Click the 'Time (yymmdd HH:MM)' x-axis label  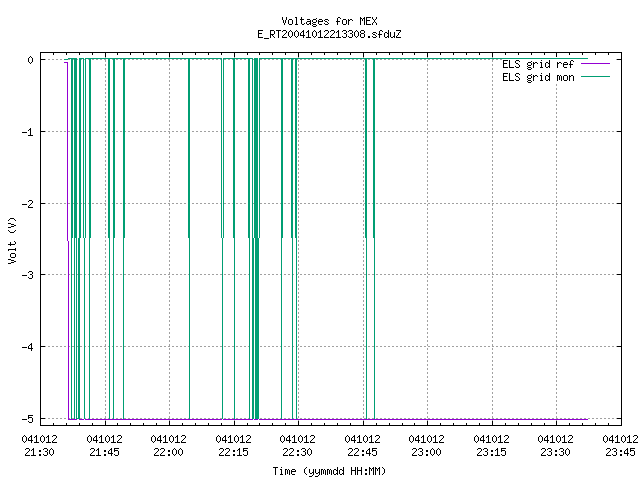(x=329, y=471)
